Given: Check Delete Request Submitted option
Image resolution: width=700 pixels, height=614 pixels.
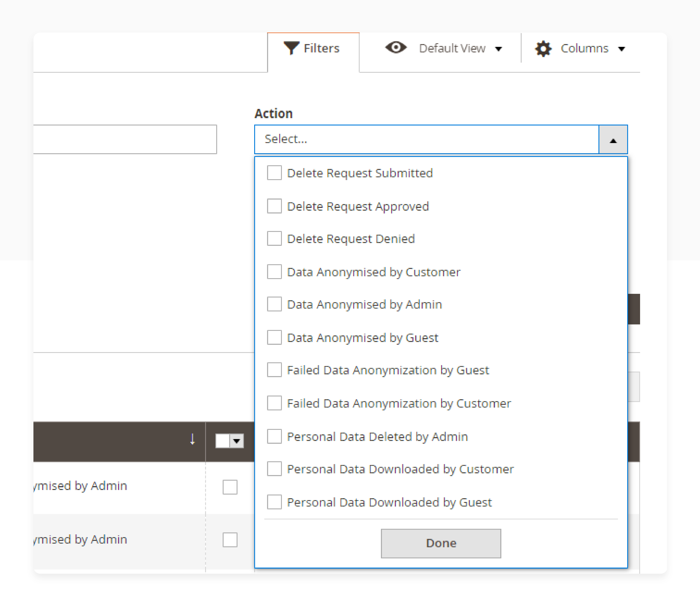Looking at the screenshot, I should click(274, 173).
